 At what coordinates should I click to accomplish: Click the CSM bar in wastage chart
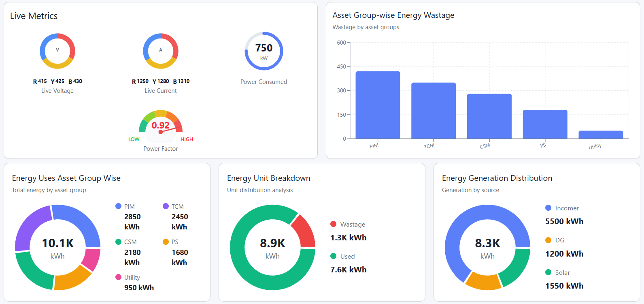[489, 116]
